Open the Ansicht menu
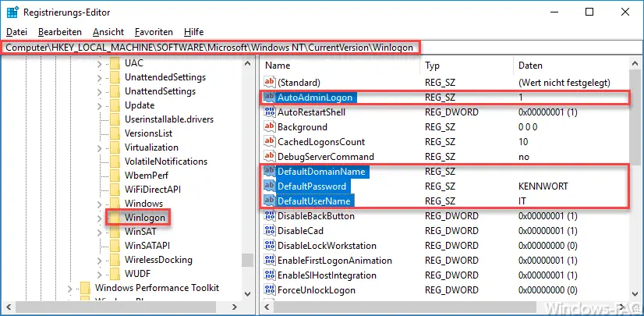Image resolution: width=644 pixels, height=316 pixels. tap(108, 32)
